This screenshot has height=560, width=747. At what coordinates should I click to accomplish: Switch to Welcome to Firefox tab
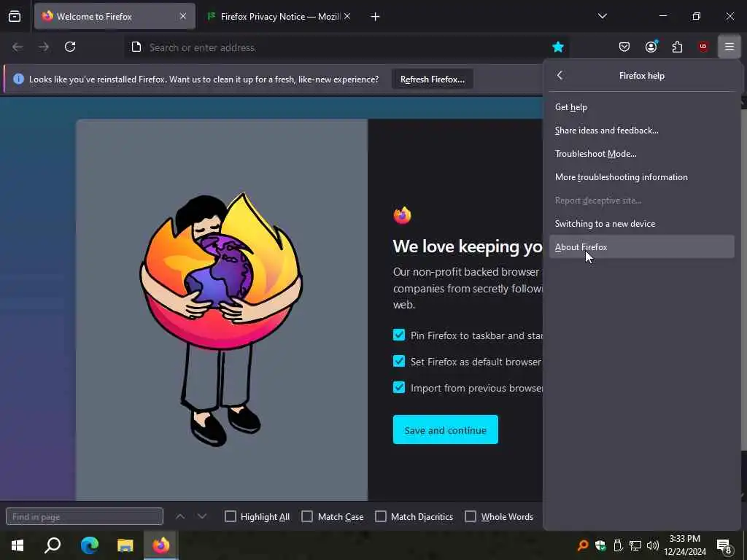pos(115,17)
